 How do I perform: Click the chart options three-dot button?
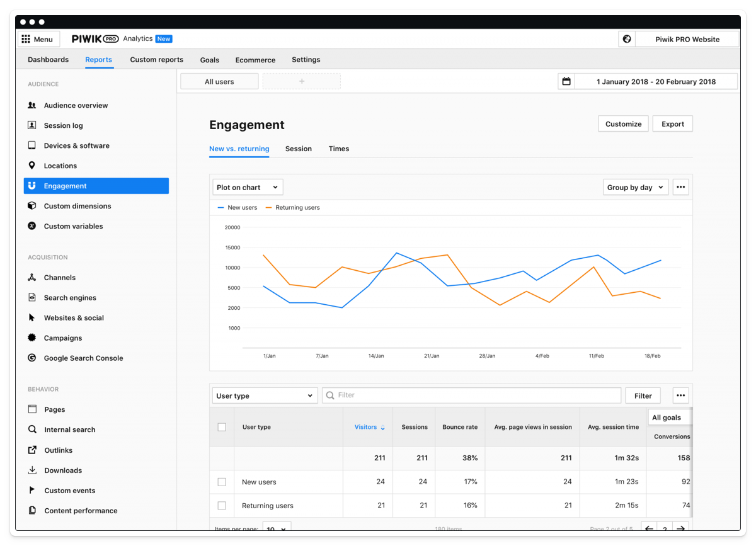[x=680, y=187]
